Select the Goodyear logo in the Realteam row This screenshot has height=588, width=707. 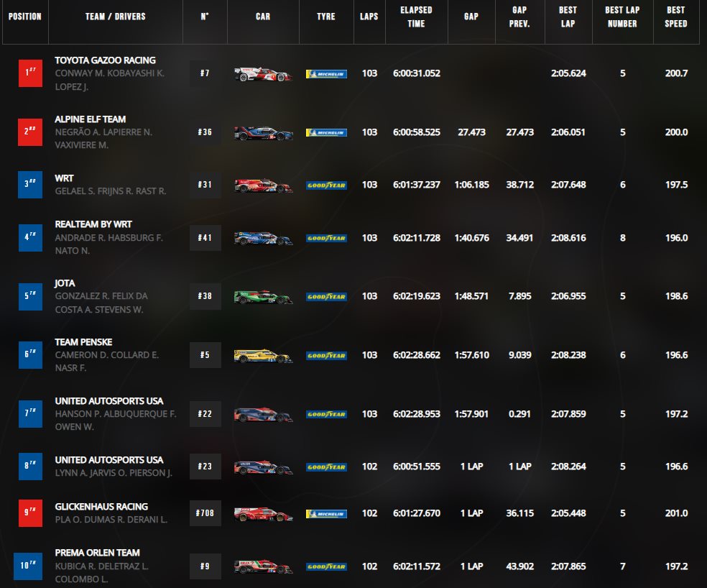326,238
